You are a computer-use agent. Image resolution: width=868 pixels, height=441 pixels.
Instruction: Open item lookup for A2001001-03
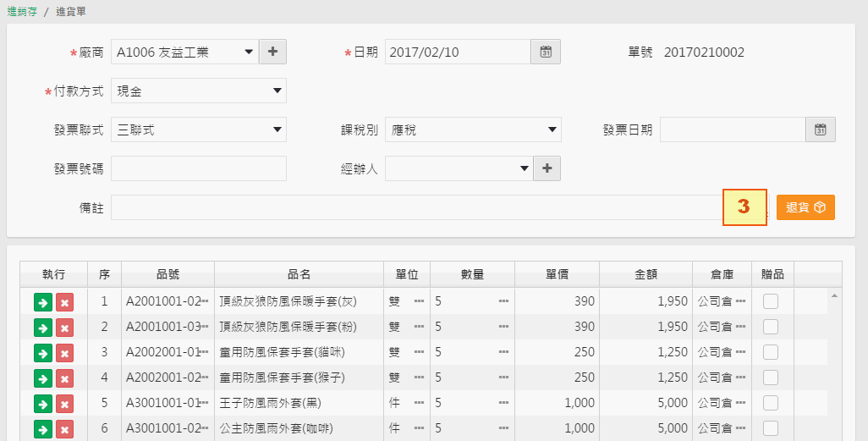204,327
